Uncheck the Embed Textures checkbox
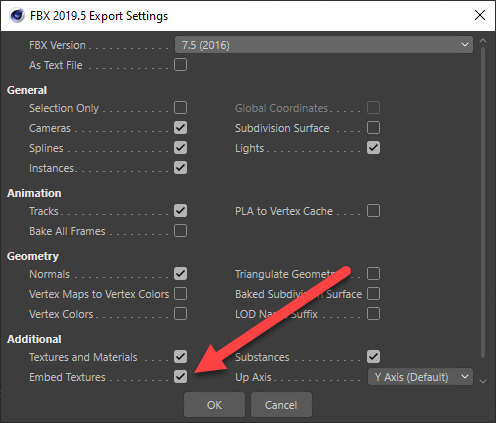The image size is (496, 423). 180,377
